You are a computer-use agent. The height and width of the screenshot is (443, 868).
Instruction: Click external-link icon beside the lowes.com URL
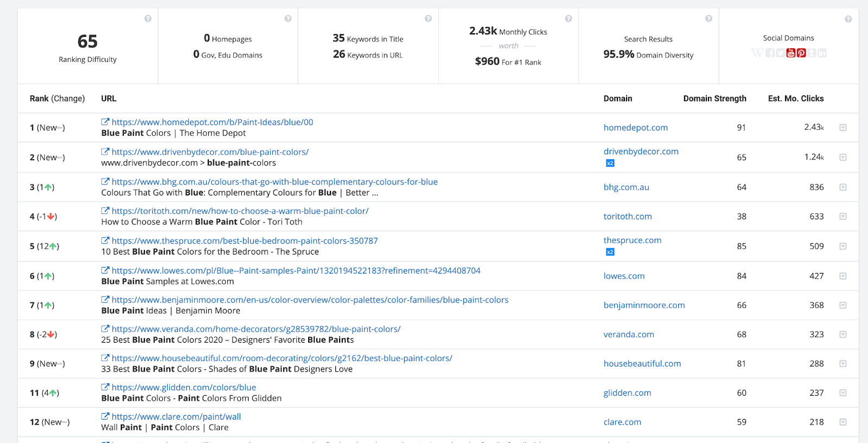click(x=105, y=270)
